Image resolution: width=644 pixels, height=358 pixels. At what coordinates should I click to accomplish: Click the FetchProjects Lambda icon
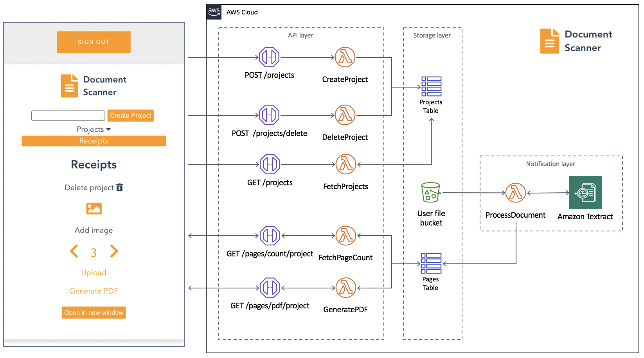[346, 165]
